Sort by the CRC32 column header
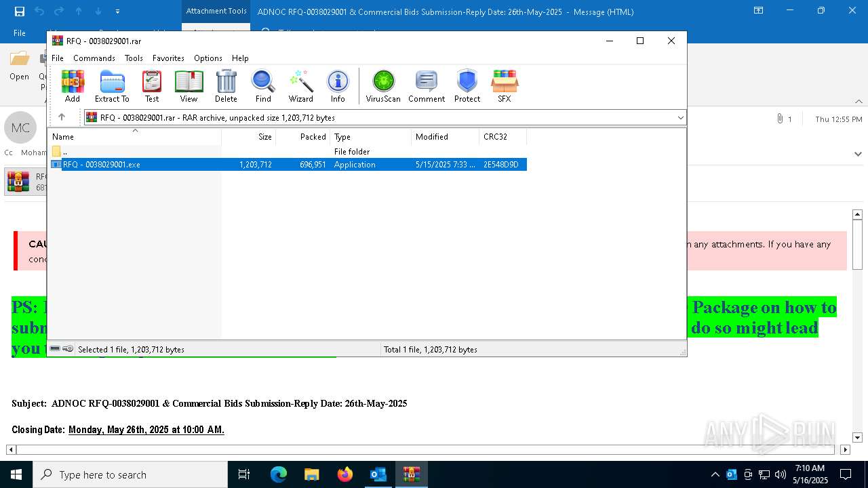 [x=503, y=137]
